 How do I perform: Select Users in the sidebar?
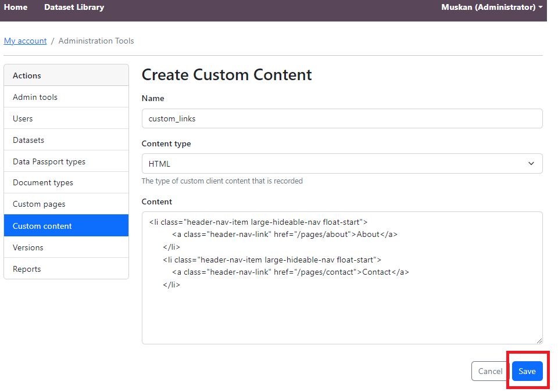[23, 118]
